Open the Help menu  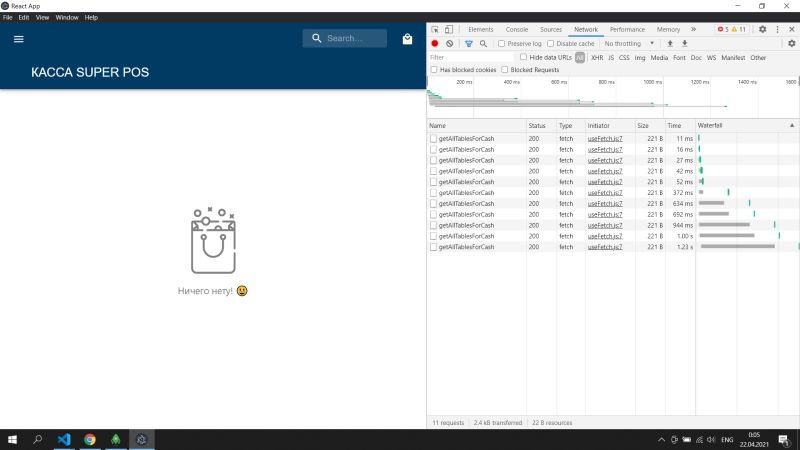pos(91,17)
